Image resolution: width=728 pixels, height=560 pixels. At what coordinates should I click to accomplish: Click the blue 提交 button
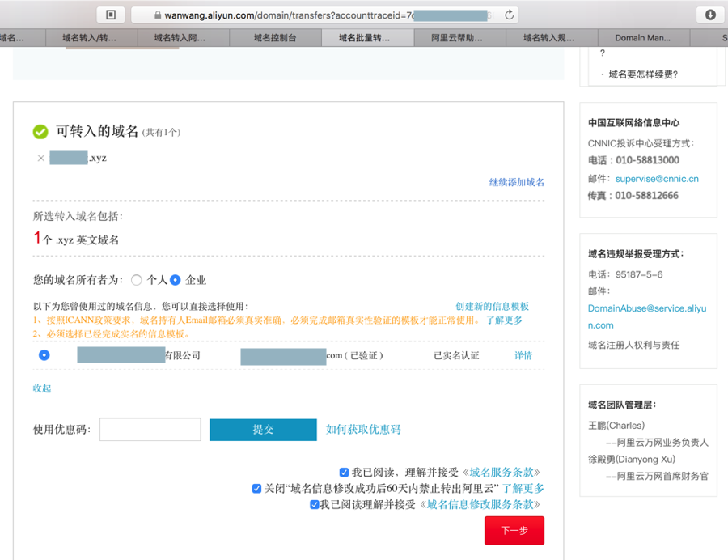coord(263,430)
